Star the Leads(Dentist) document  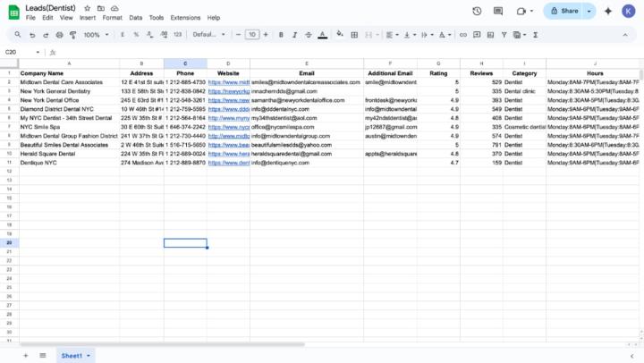(x=87, y=8)
